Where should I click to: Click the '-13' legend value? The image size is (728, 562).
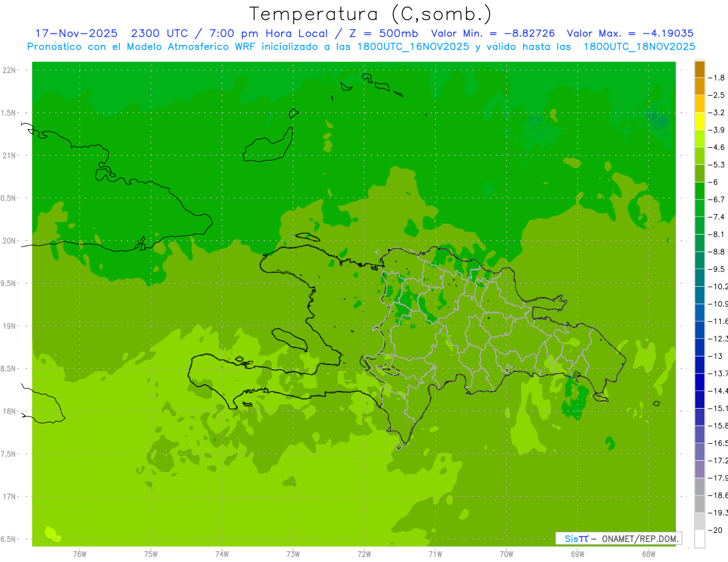[716, 356]
